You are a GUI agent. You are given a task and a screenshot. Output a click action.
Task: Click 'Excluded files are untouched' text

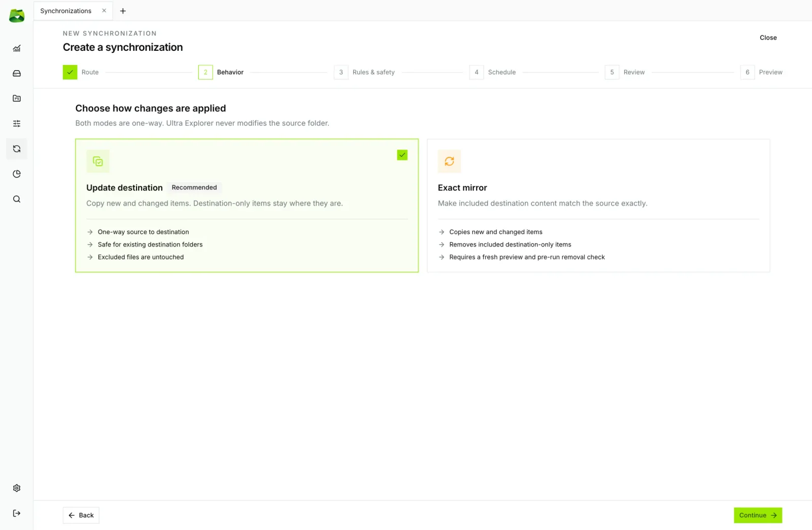[141, 257]
